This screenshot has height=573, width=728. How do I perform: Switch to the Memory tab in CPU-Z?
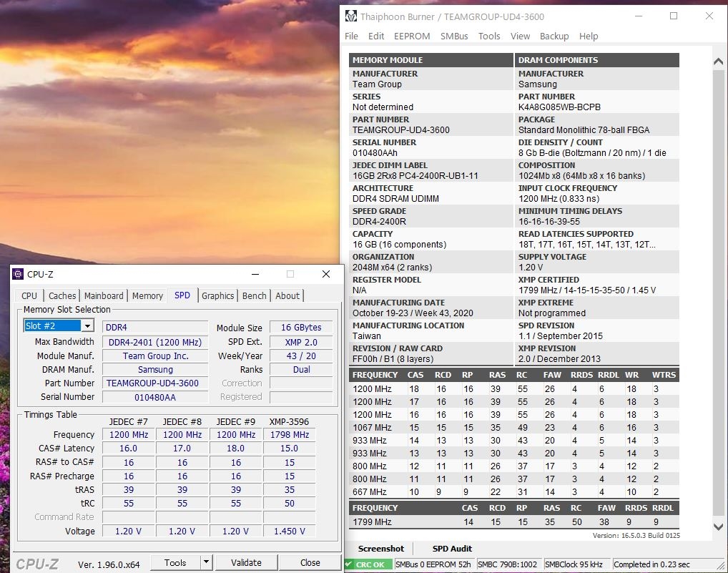pyautogui.click(x=147, y=295)
